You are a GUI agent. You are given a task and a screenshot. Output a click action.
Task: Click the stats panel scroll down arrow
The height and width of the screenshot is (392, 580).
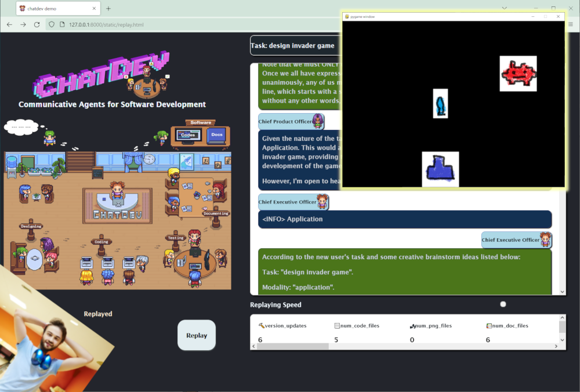tap(562, 340)
